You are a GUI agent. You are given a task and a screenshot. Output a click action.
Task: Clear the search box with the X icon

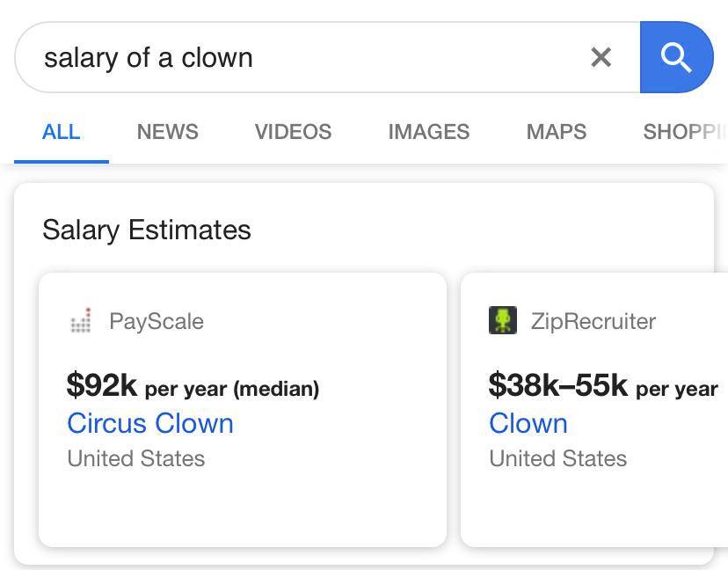click(601, 57)
